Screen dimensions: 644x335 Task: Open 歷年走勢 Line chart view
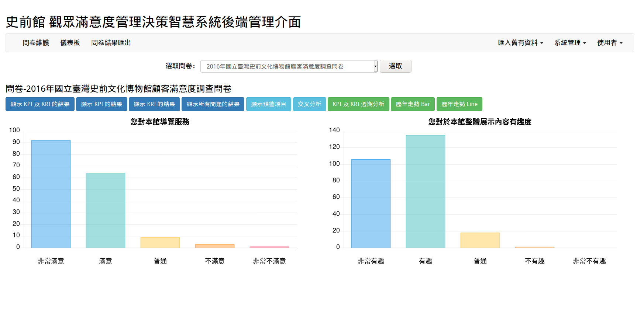459,104
